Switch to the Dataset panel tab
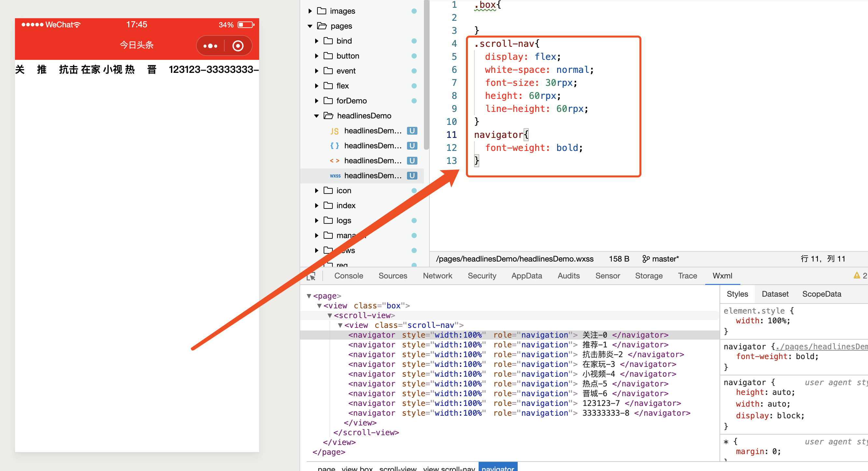 pyautogui.click(x=775, y=294)
